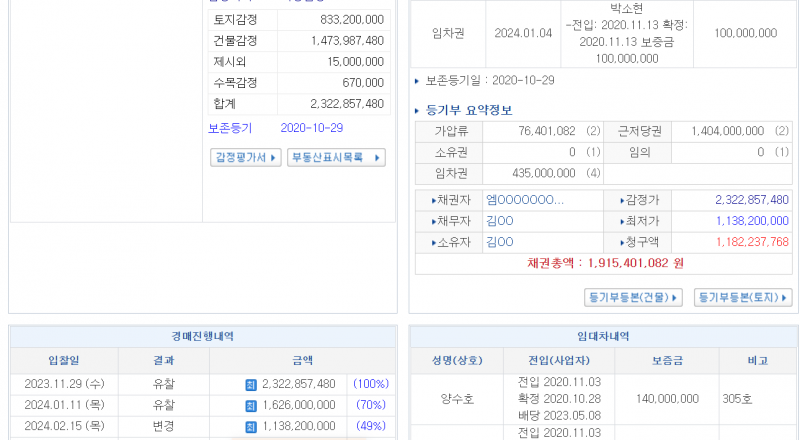Click the 보증금 column header
This screenshot has width=800, height=440.
(667, 361)
